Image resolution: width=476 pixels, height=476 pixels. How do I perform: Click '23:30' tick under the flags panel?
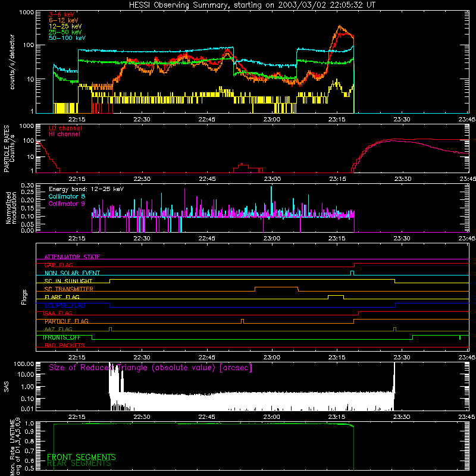tap(402, 358)
